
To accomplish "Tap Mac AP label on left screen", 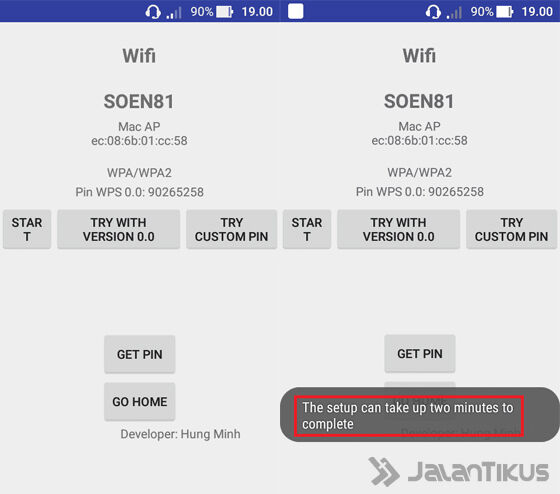I will click(139, 126).
